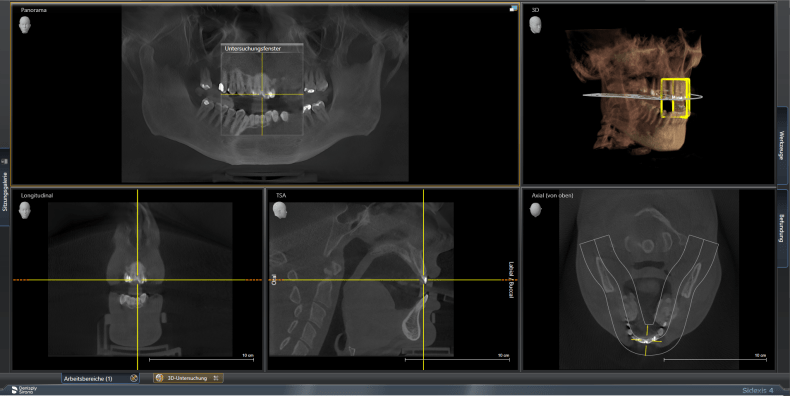The height and width of the screenshot is (396, 790).
Task: Open the Sitzungsgalerie side panel
Action: pyautogui.click(x=5, y=187)
